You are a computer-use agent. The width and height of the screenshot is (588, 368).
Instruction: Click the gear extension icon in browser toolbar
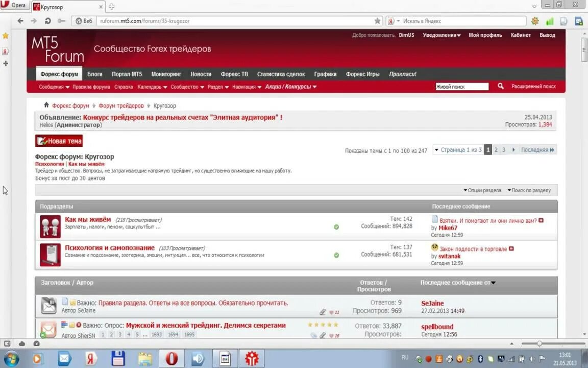click(x=535, y=21)
